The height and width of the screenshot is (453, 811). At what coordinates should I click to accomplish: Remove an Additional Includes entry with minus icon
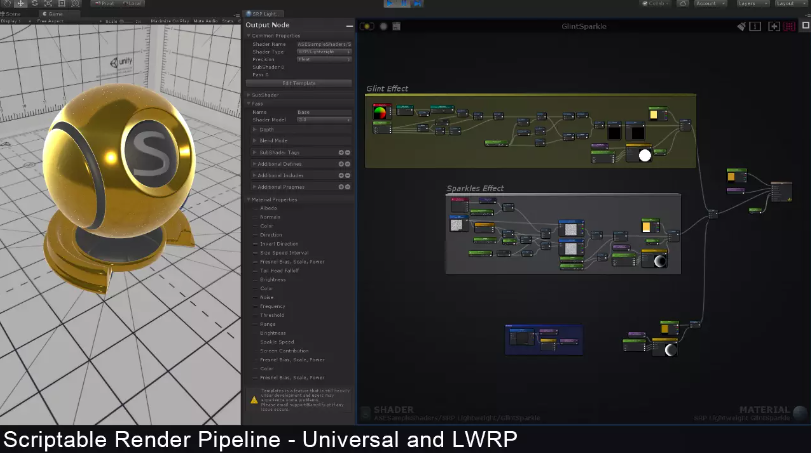(348, 175)
